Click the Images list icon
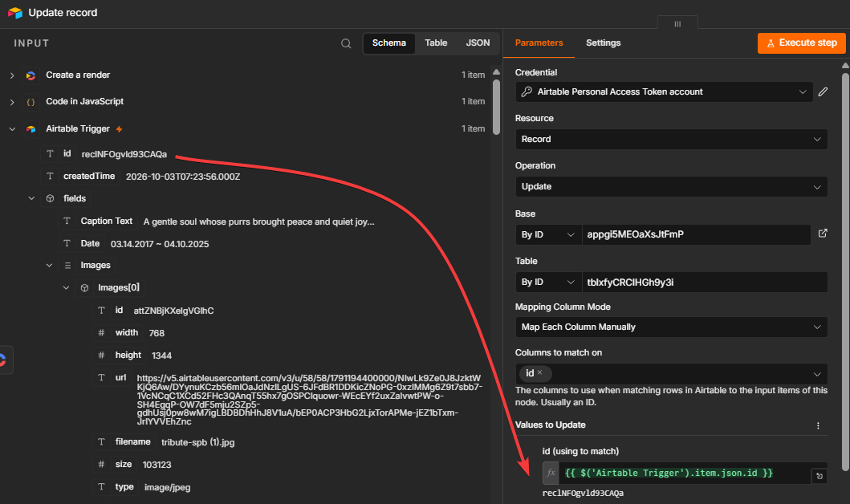This screenshot has height=504, width=850. tap(67, 265)
